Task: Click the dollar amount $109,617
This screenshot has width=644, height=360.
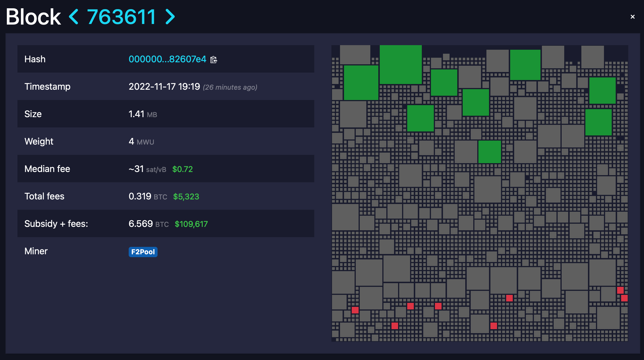Action: 191,224
